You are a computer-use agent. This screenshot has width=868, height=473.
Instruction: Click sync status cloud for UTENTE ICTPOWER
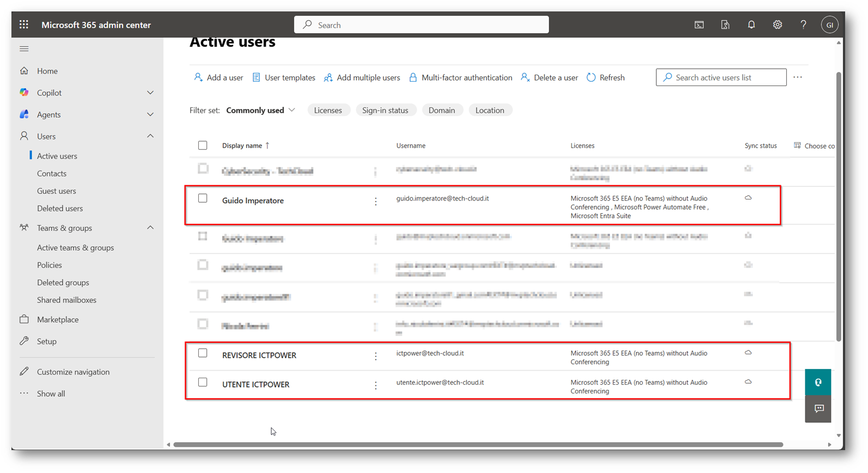748,382
